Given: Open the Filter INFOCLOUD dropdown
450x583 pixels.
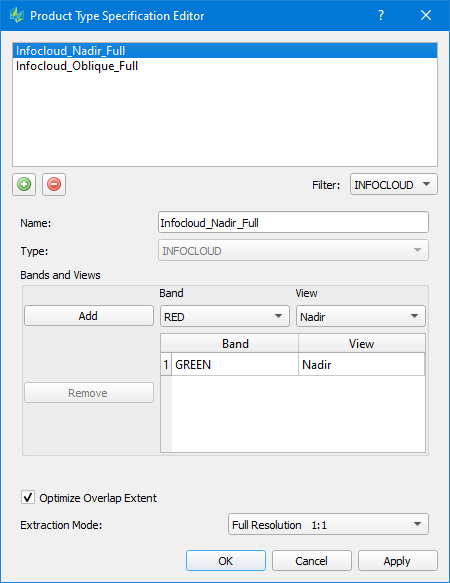Looking at the screenshot, I should 393,184.
